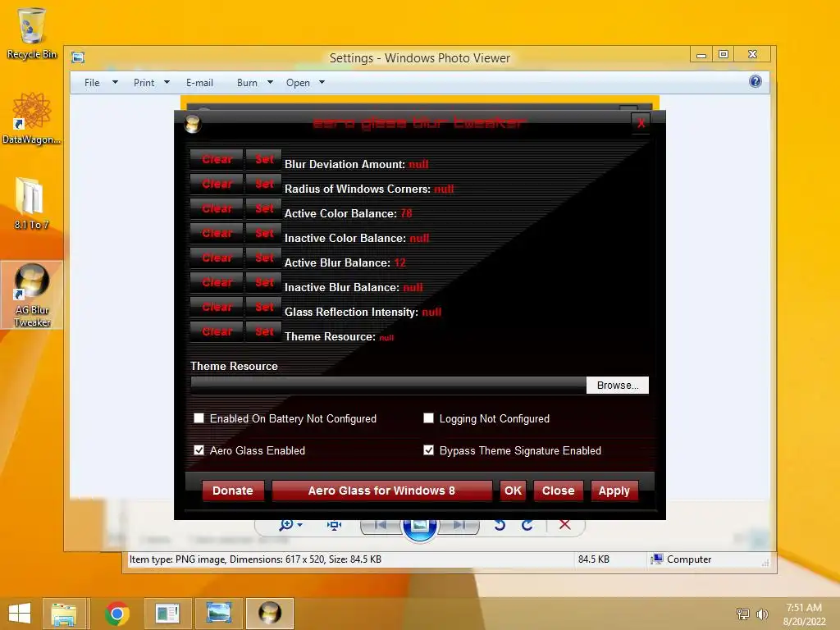Open Google Chrome from the taskbar
The width and height of the screenshot is (840, 630).
pyautogui.click(x=116, y=614)
